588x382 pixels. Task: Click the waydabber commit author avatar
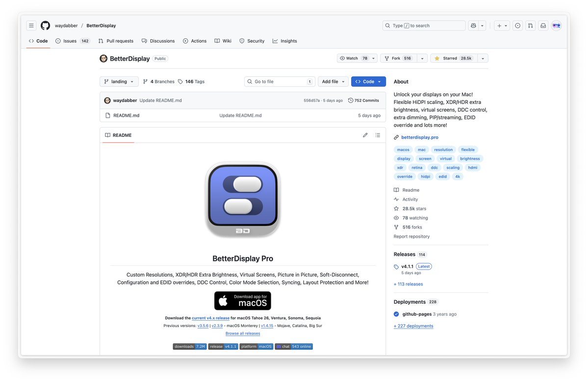coord(107,101)
